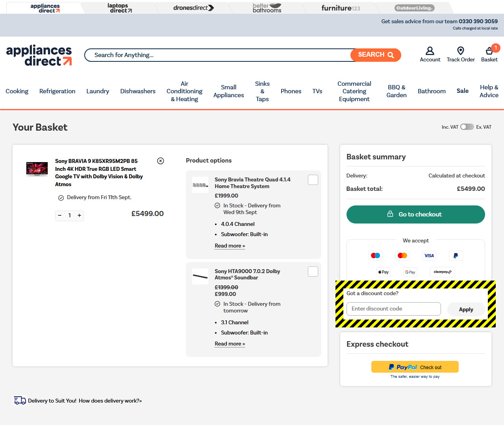
Task: Increase TV quantity with plus button
Action: [80, 215]
